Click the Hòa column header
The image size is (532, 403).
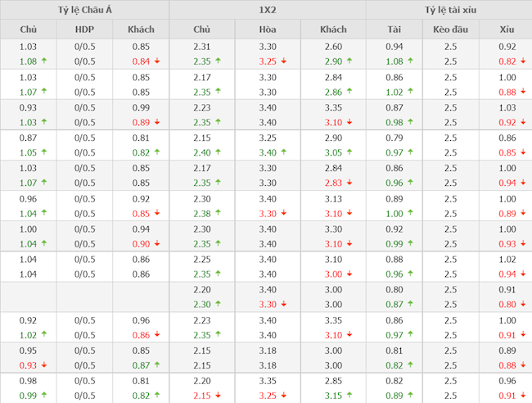267,29
